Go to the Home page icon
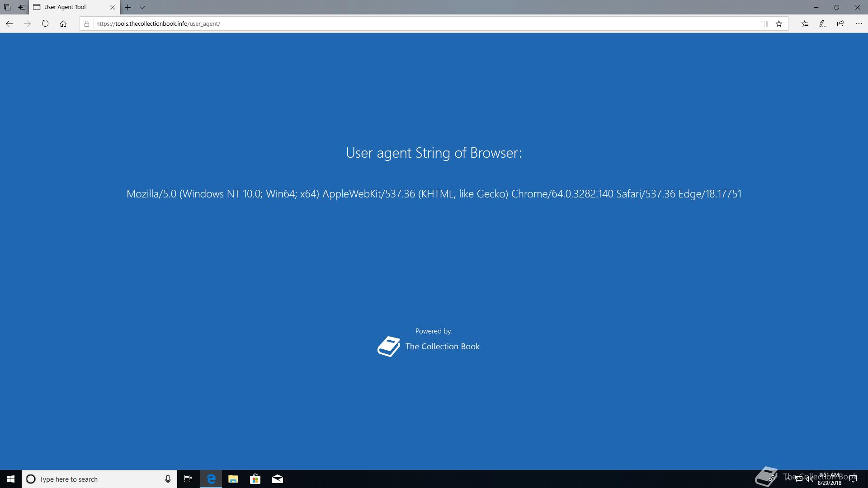The image size is (868, 488). 63,23
